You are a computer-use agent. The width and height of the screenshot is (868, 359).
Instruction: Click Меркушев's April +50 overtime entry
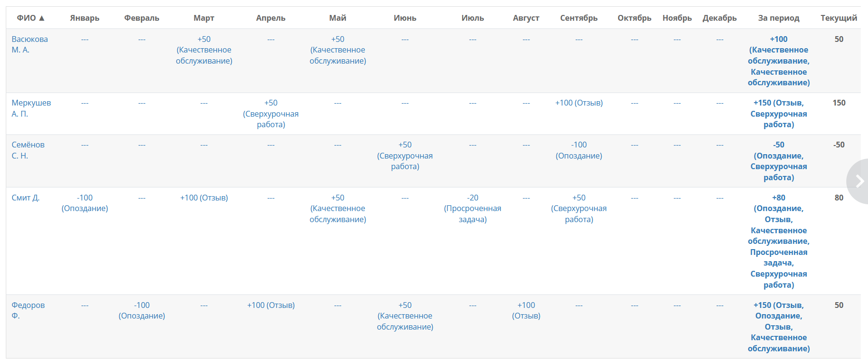click(271, 114)
